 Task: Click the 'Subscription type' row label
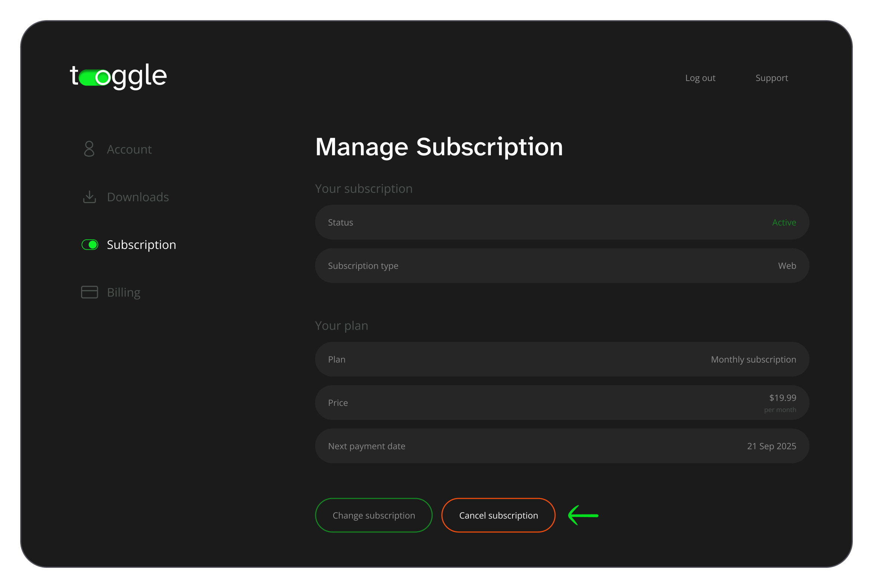click(x=363, y=266)
